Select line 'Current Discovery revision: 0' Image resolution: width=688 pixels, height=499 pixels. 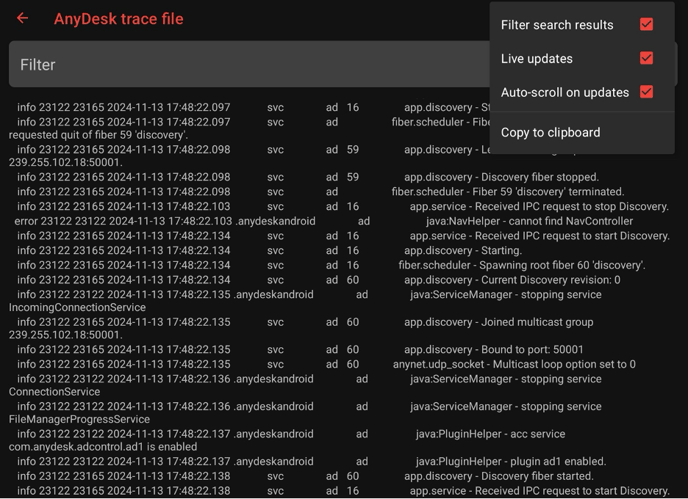pos(319,280)
